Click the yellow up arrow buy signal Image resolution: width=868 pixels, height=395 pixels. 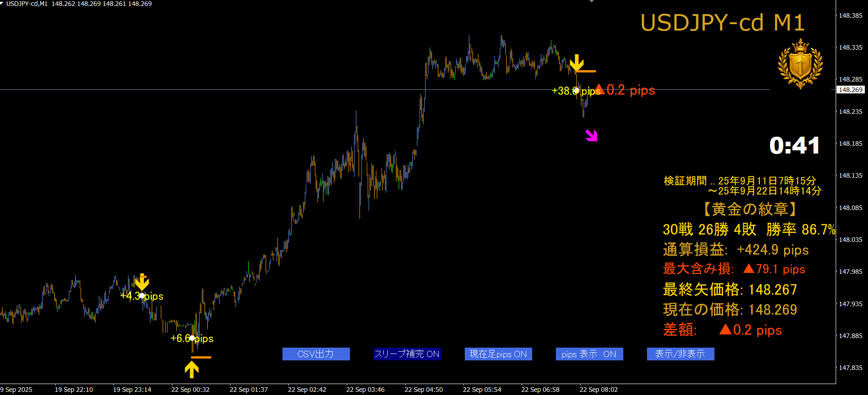click(x=192, y=369)
